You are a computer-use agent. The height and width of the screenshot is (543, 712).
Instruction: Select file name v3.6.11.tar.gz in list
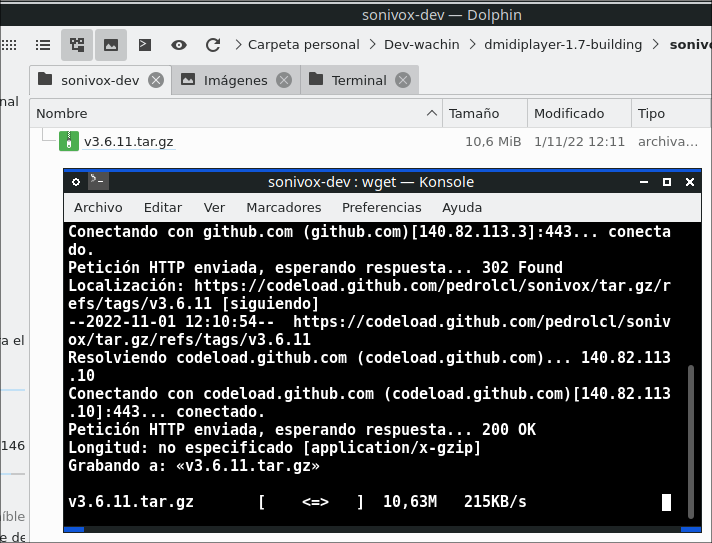click(129, 142)
